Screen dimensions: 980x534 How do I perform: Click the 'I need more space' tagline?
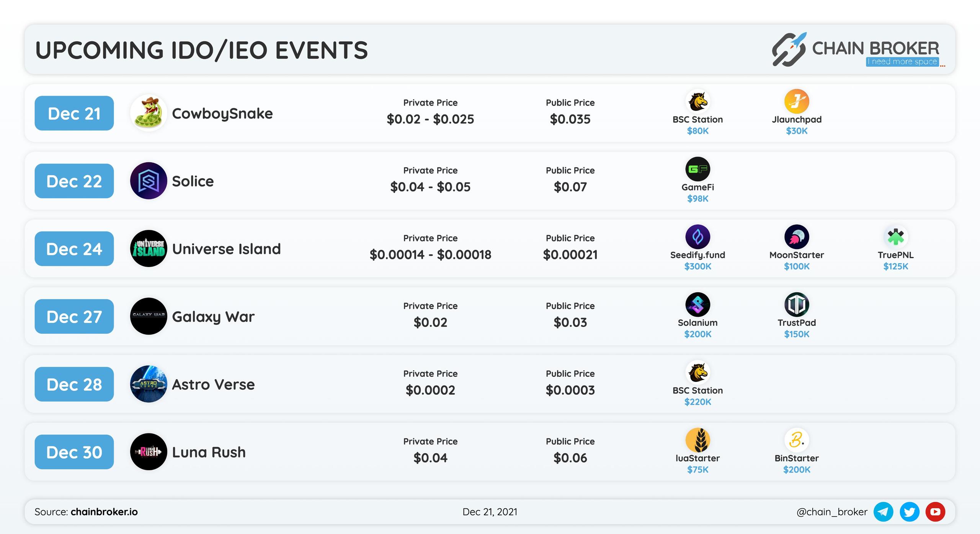click(x=902, y=62)
